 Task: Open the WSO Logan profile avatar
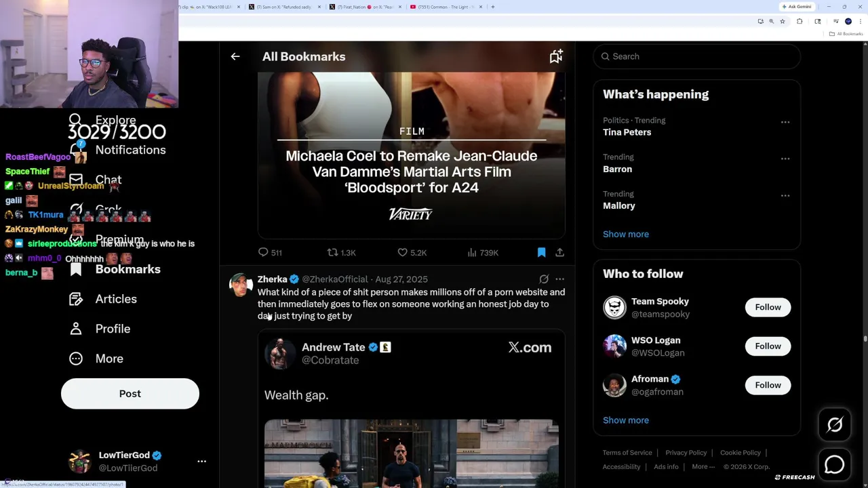point(614,346)
